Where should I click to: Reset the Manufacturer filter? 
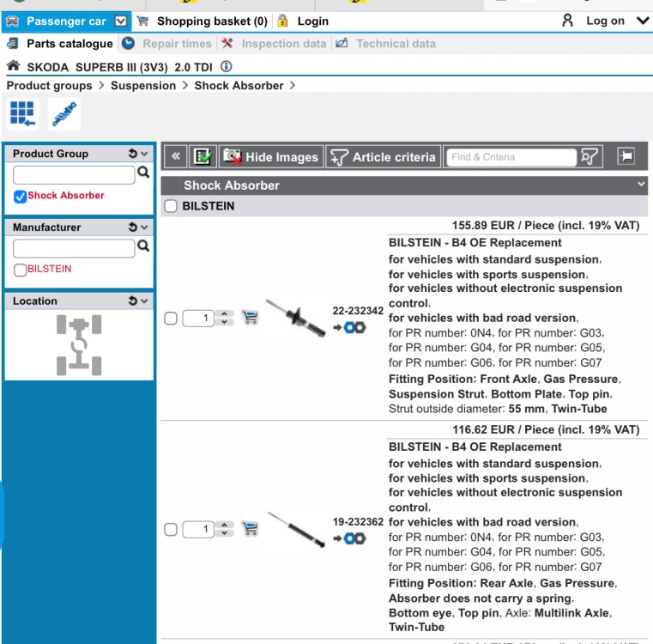(133, 228)
